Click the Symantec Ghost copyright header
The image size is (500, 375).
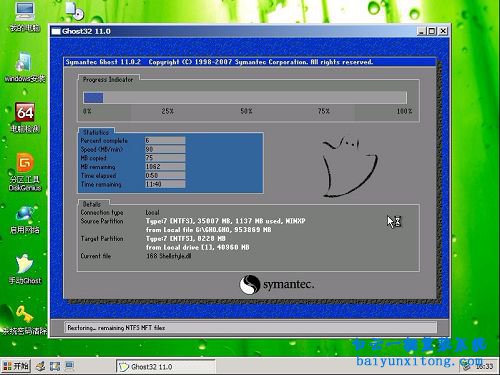pyautogui.click(x=219, y=62)
